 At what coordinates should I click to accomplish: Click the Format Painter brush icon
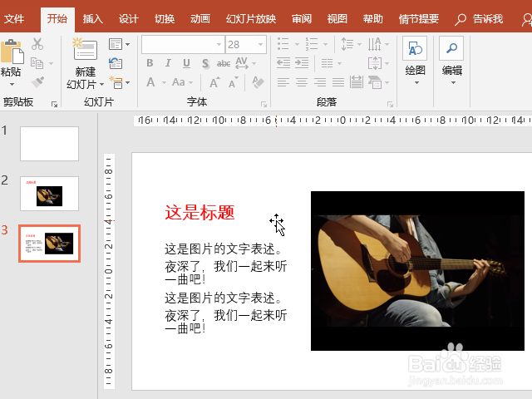point(37,82)
